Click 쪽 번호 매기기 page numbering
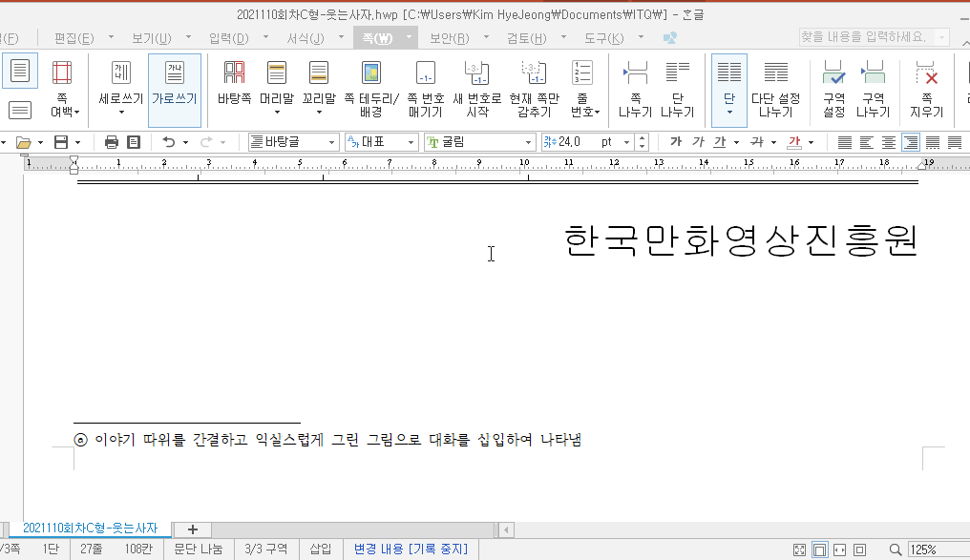The height and width of the screenshot is (560, 970). [x=426, y=90]
